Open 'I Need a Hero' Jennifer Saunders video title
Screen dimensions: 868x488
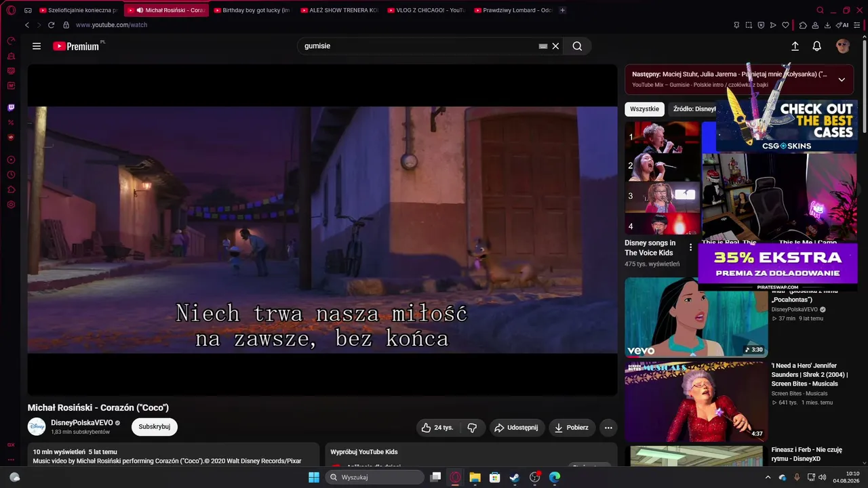click(x=810, y=375)
